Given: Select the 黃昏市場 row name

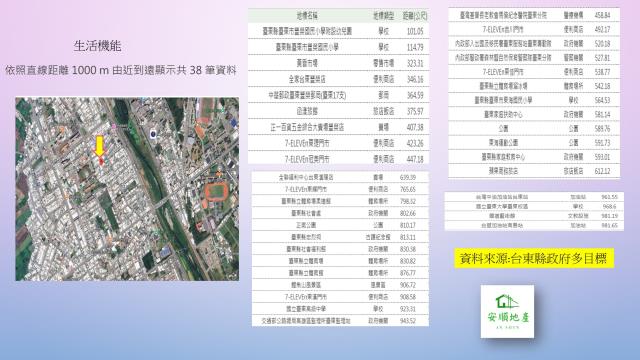Looking at the screenshot, I should (x=307, y=63).
